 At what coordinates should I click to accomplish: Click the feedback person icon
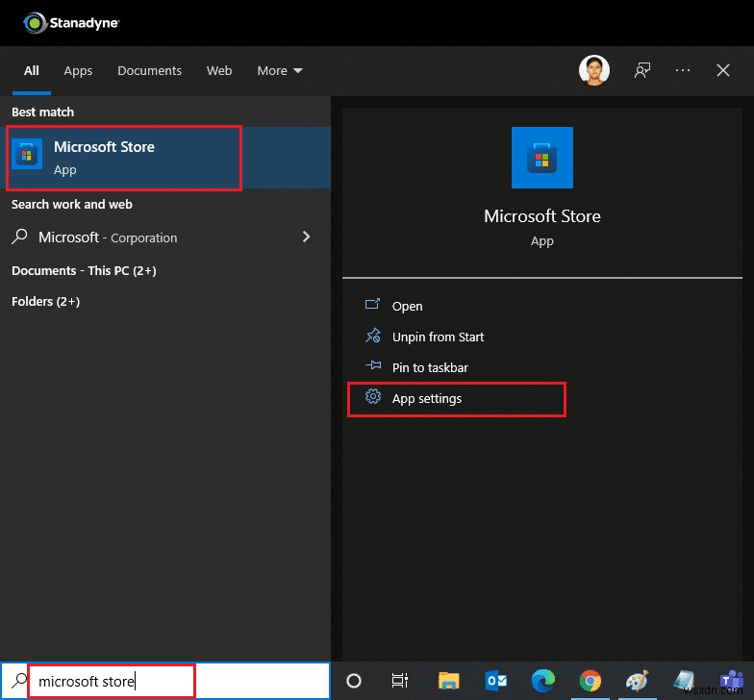click(642, 70)
